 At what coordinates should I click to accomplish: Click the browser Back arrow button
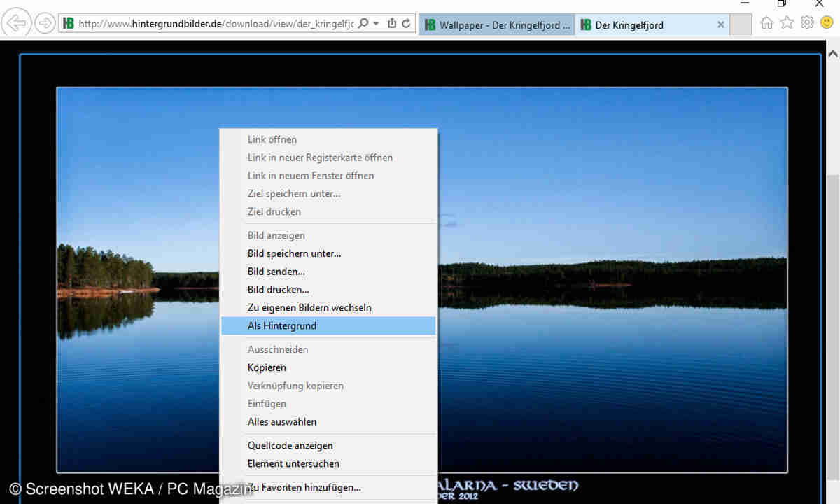15,23
